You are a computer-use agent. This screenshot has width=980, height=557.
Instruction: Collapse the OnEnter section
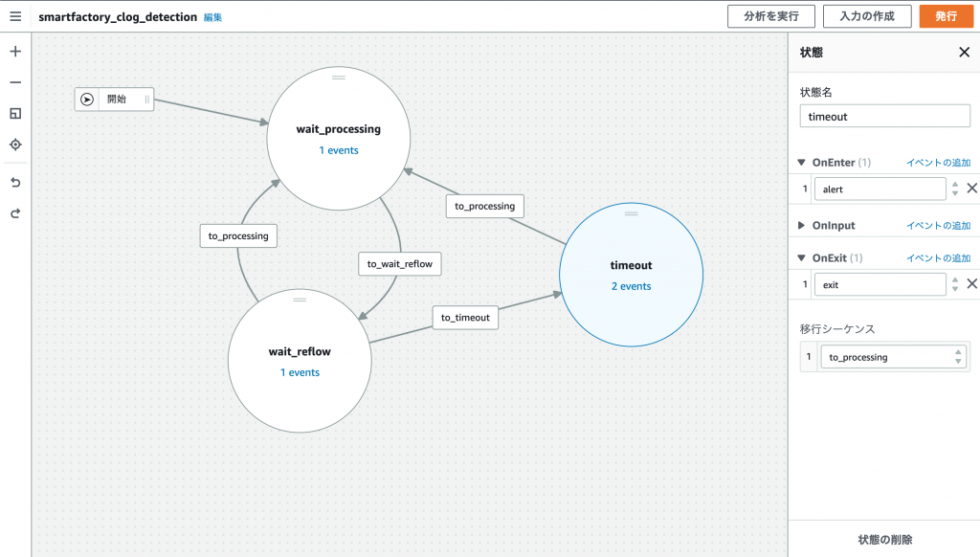[x=803, y=162]
